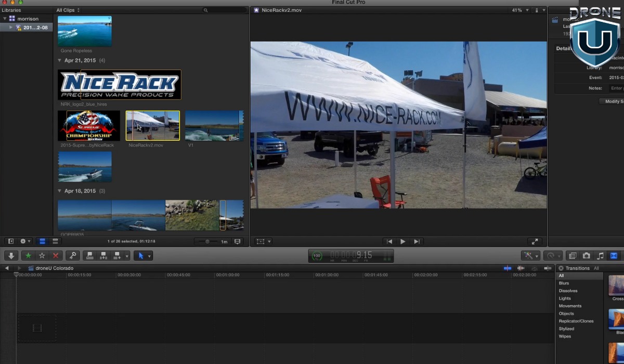This screenshot has height=364, width=624.
Task: Open the music and sound browser
Action: pyautogui.click(x=600, y=256)
